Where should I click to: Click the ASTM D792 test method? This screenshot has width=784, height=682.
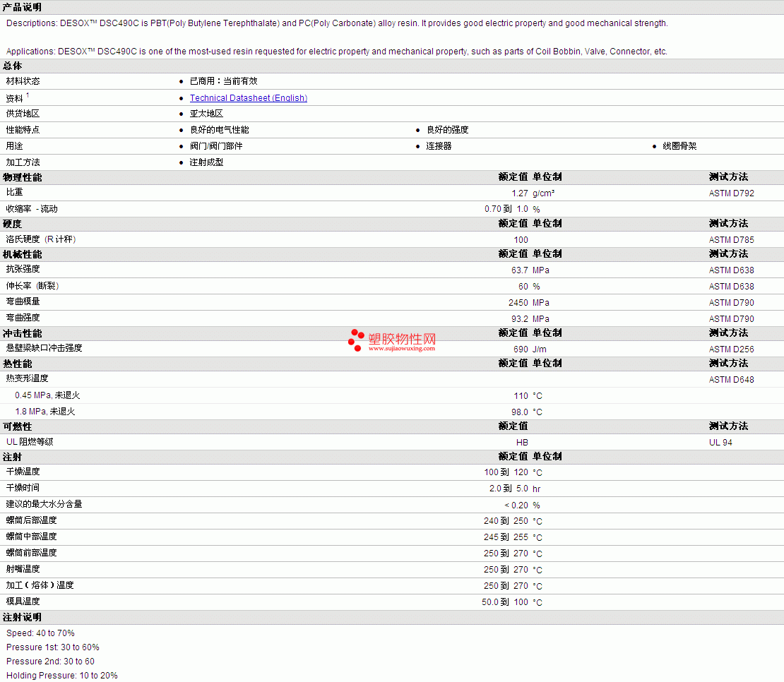(732, 193)
